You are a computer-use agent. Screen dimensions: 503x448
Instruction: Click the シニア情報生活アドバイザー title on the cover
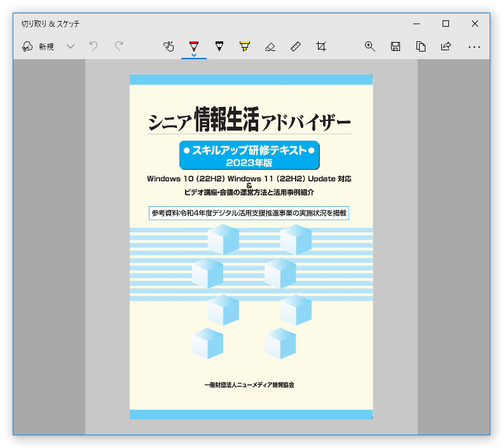click(x=249, y=120)
